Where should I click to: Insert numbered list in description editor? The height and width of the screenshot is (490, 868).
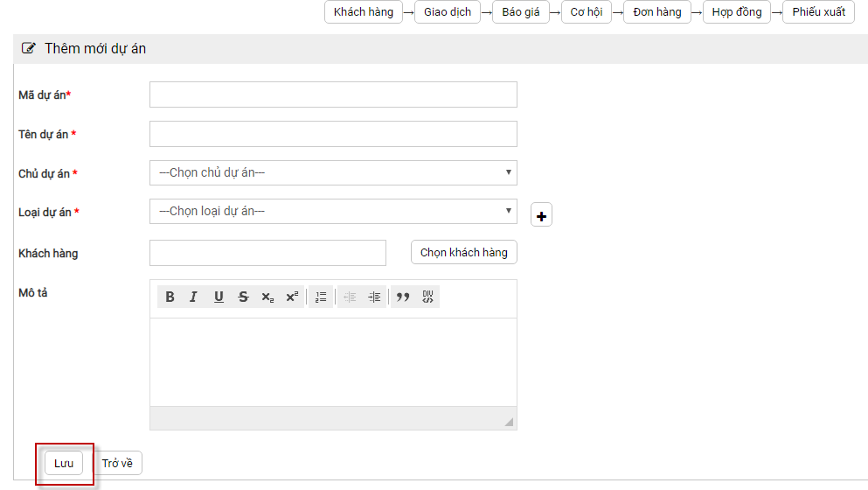point(321,297)
